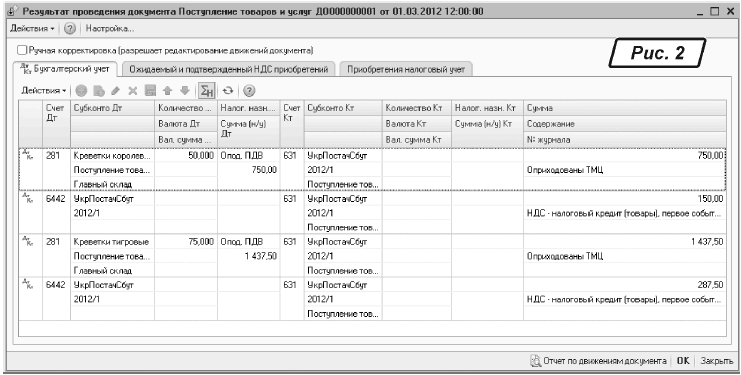The height and width of the screenshot is (375, 741).
Task: Click the Налог. назн. Кт column header
Action: (x=487, y=108)
